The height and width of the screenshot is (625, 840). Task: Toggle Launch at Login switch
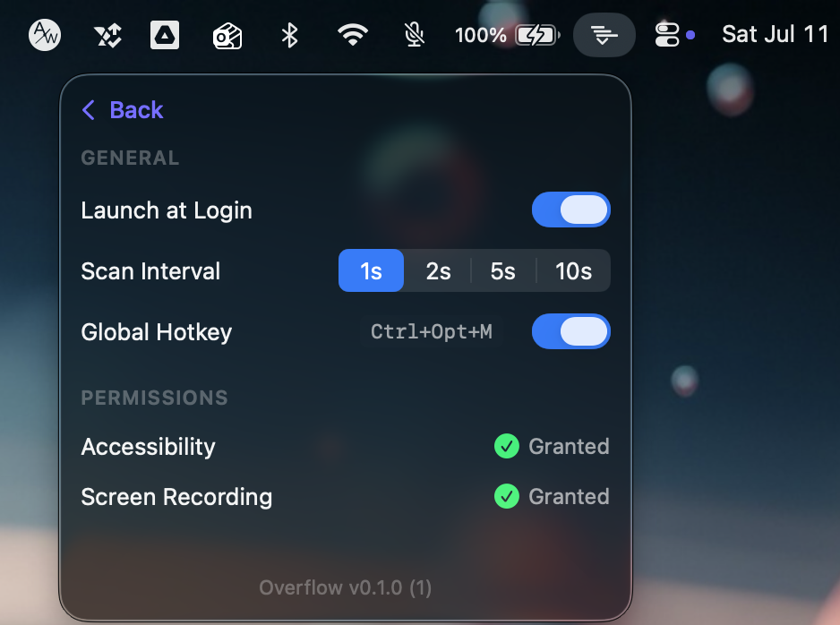point(571,210)
